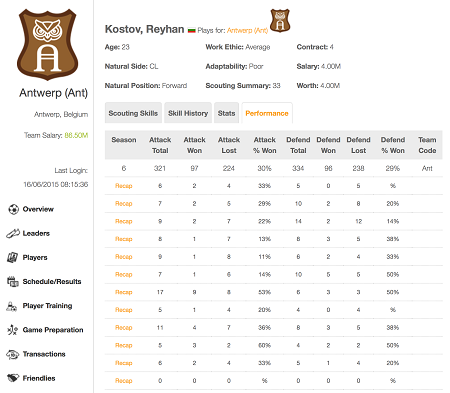Open the Stats tab
Screen dimensions: 450x393
[x=227, y=113]
